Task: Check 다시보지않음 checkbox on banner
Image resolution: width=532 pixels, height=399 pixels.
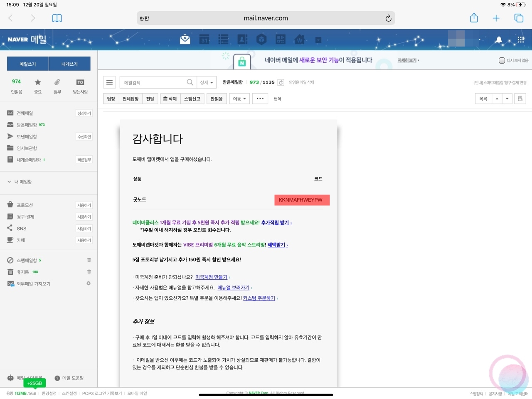Action: [x=502, y=60]
